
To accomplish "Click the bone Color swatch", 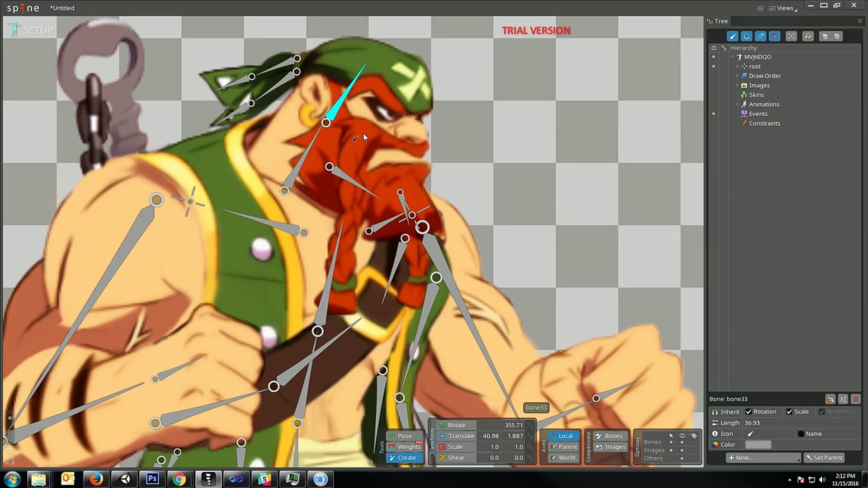I will tap(758, 445).
